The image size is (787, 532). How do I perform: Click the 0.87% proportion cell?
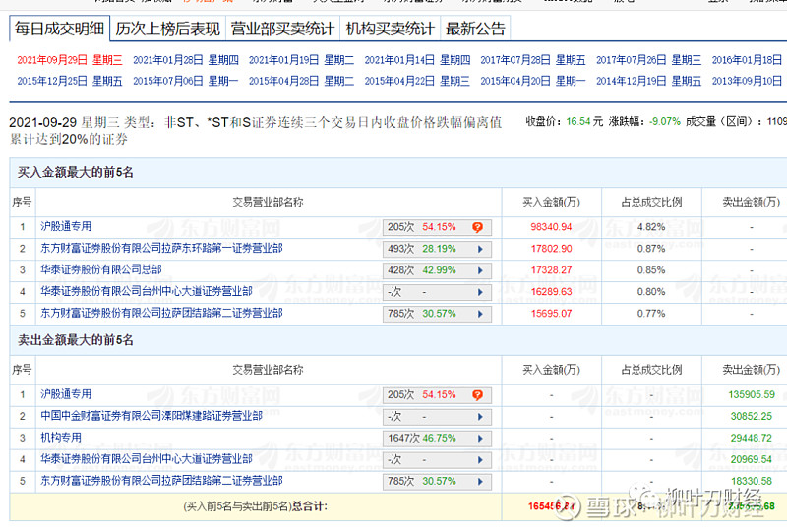pyautogui.click(x=651, y=249)
